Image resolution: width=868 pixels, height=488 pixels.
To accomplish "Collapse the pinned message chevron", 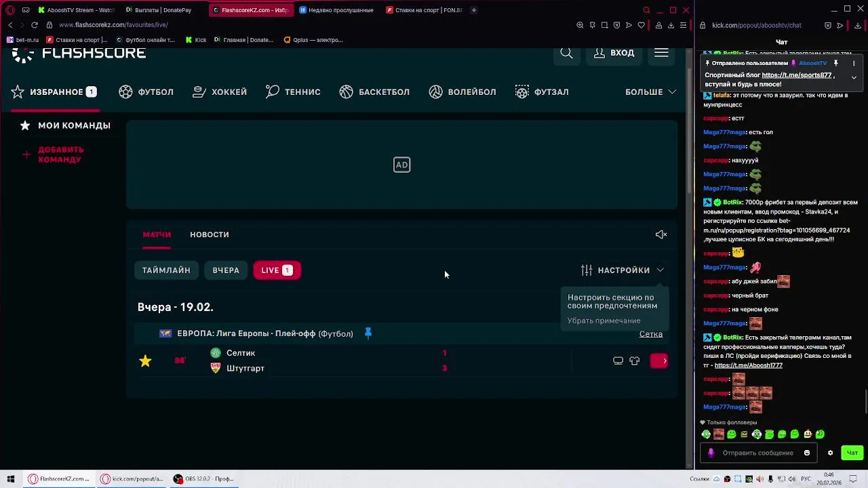I will tap(854, 77).
